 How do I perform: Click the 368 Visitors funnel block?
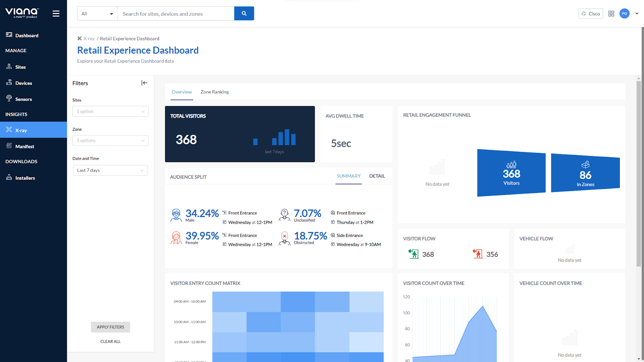(511, 174)
